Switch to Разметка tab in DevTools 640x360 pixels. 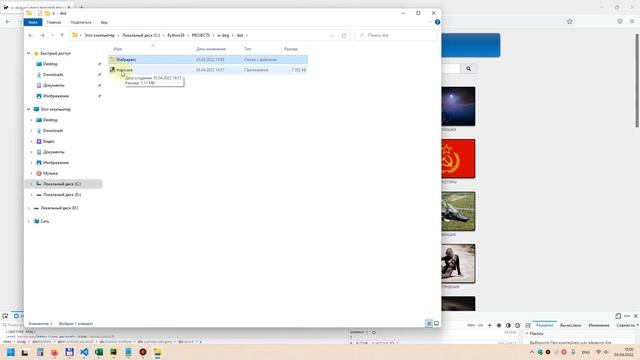click(544, 325)
